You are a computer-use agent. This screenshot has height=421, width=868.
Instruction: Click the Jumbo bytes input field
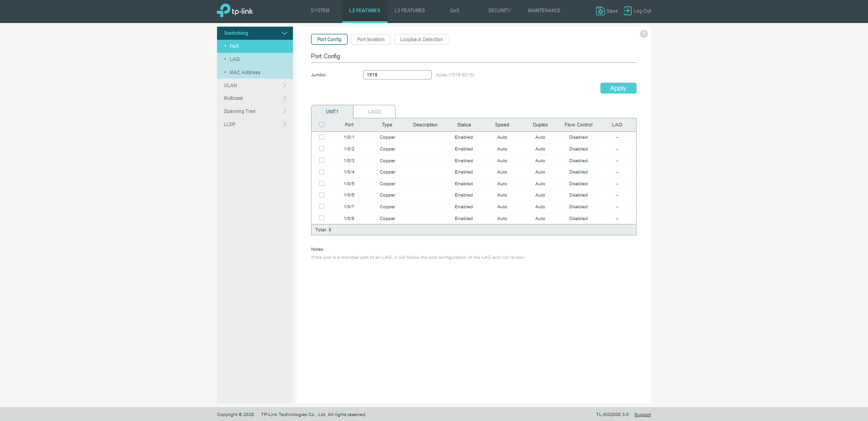click(x=397, y=75)
